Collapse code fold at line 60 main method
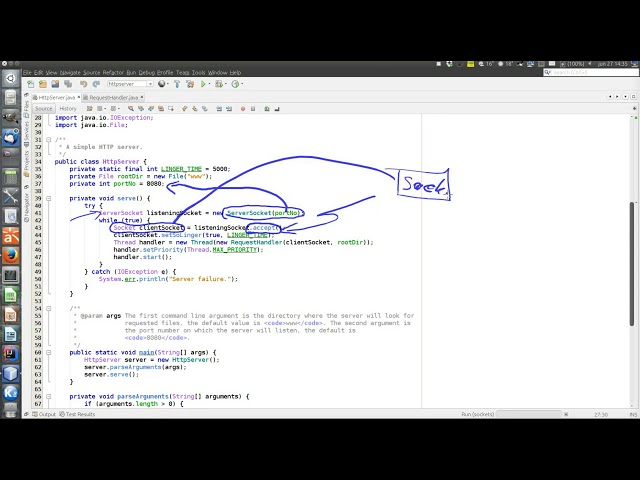The width and height of the screenshot is (640, 480). click(49, 352)
